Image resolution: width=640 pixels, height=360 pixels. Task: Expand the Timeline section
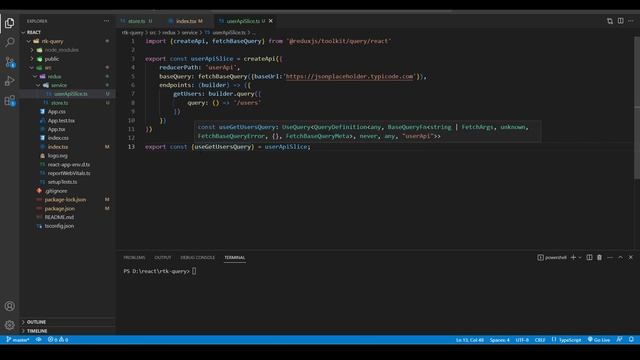coord(67,331)
